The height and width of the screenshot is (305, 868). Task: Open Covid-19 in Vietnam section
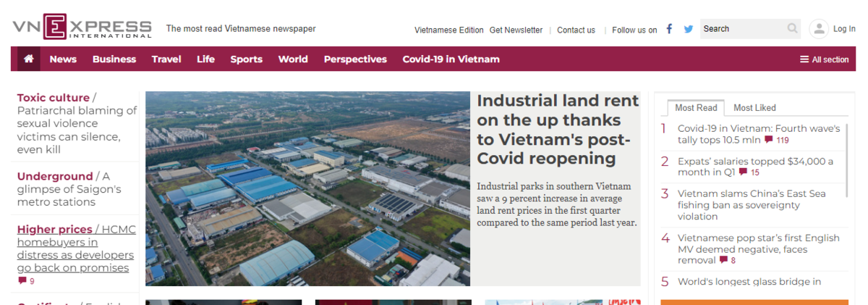click(451, 59)
